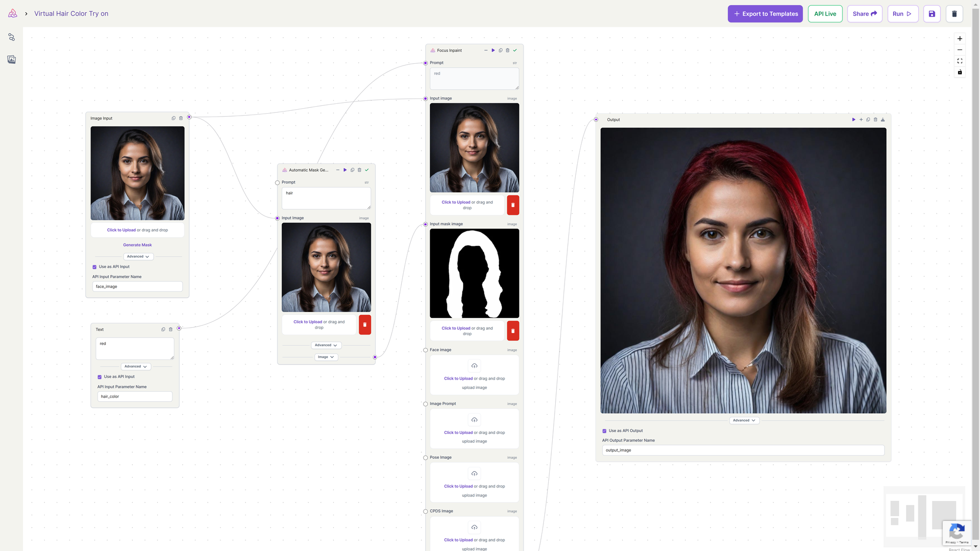Expand Advanced section under Output image
The width and height of the screenshot is (980, 551).
(x=744, y=420)
